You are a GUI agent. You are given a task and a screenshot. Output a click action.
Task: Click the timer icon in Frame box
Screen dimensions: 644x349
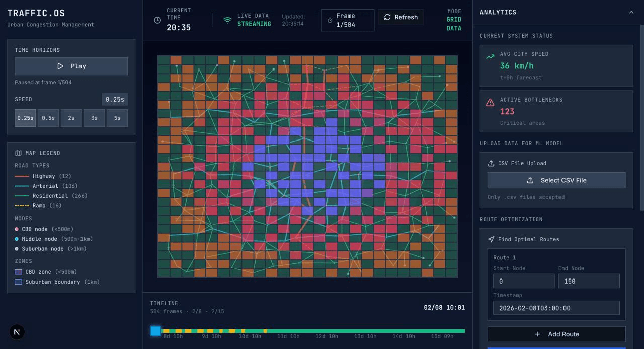(x=330, y=20)
